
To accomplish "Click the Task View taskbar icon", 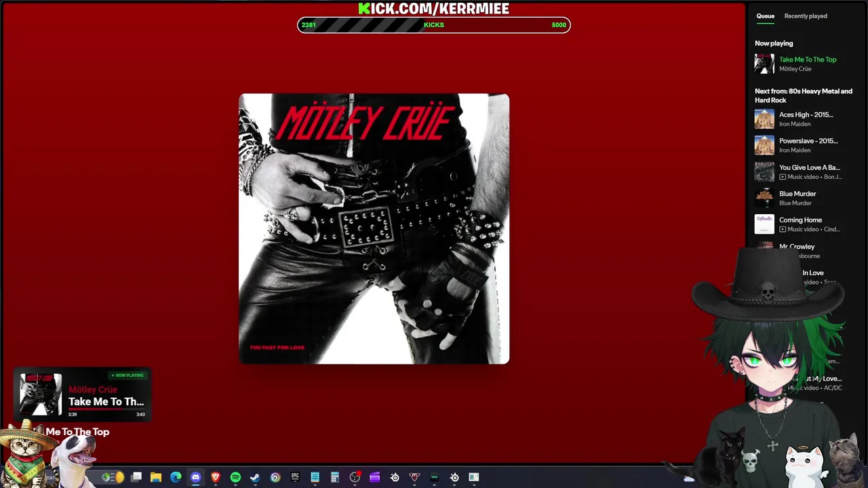I will point(136,477).
